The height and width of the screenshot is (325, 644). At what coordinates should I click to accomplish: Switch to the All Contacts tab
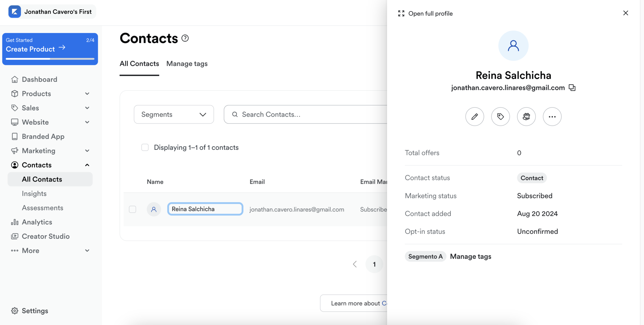139,64
